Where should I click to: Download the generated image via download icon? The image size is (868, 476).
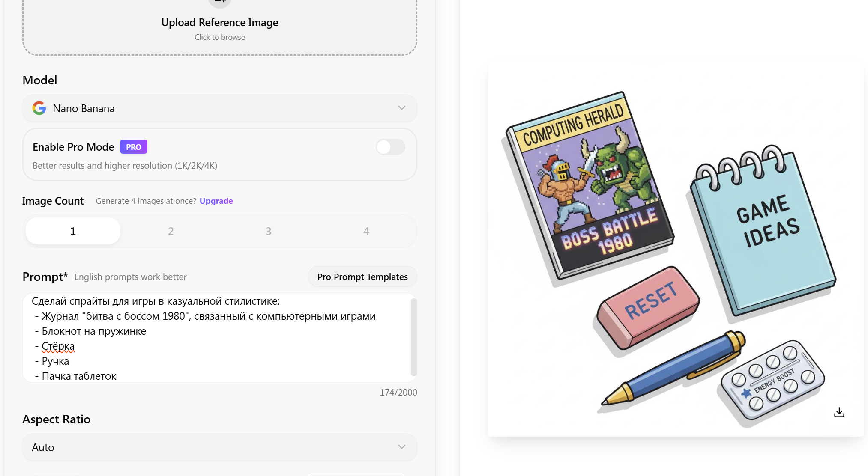tap(839, 412)
